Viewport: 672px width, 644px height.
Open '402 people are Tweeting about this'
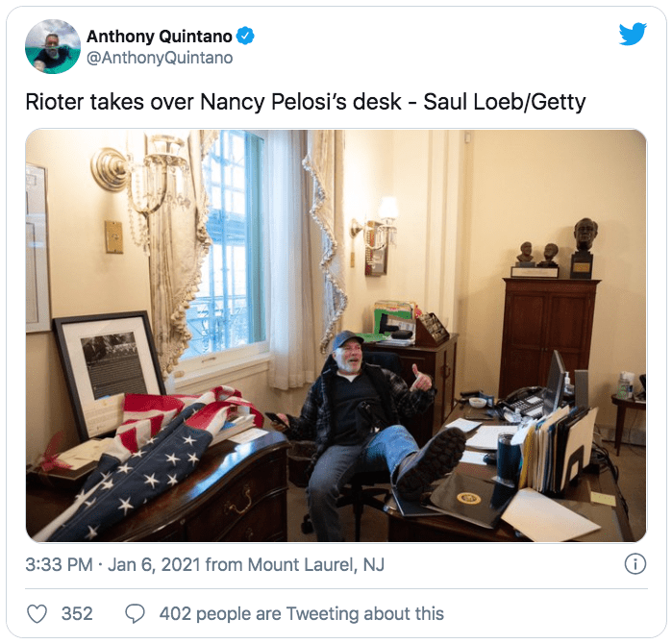pos(302,613)
